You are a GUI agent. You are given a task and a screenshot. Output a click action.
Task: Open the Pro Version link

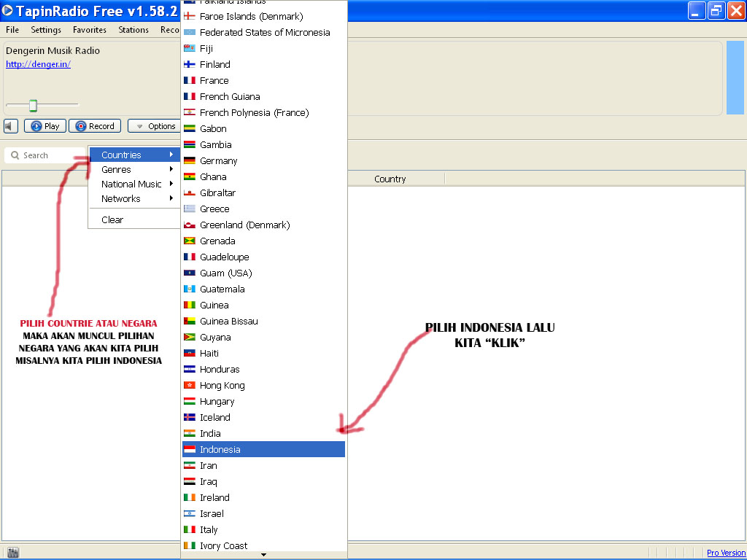pyautogui.click(x=726, y=553)
